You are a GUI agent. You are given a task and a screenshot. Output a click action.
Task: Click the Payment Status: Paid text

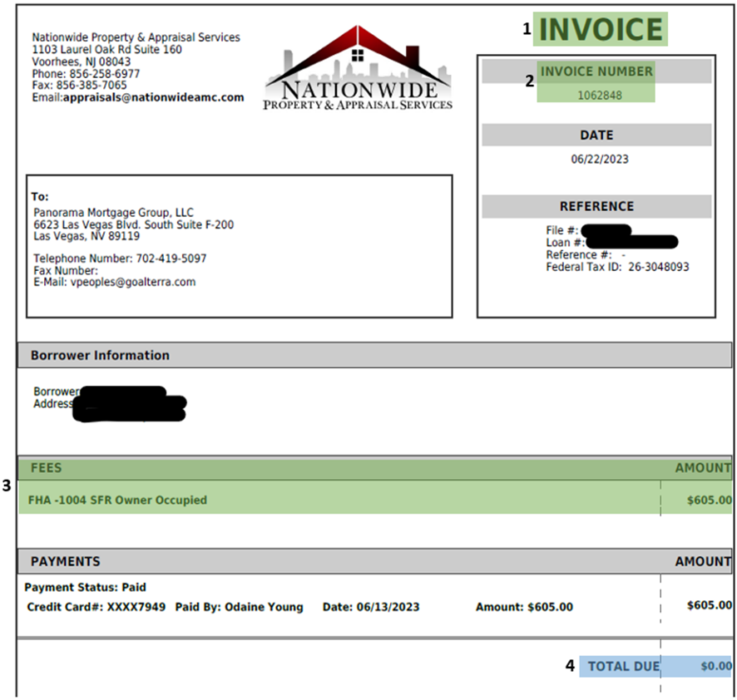87,587
